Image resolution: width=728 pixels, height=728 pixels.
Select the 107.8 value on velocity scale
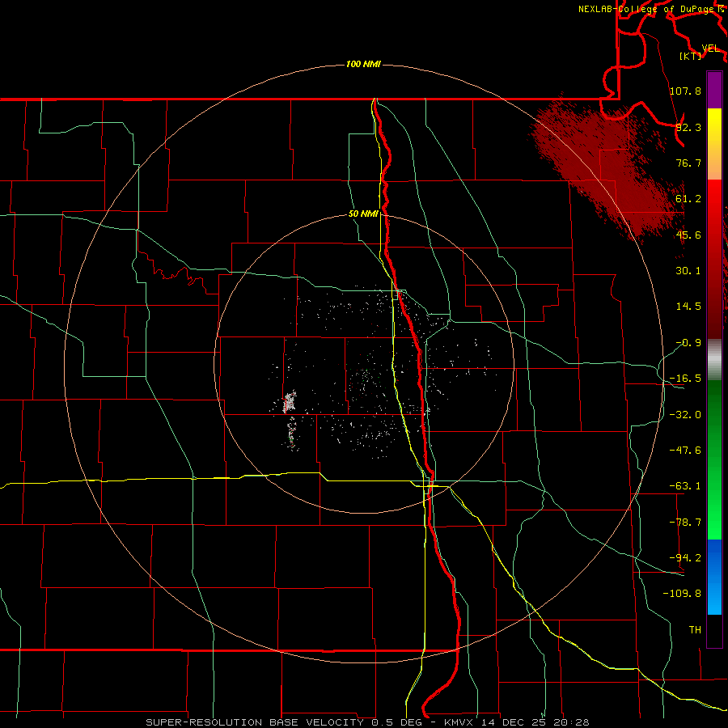[685, 91]
